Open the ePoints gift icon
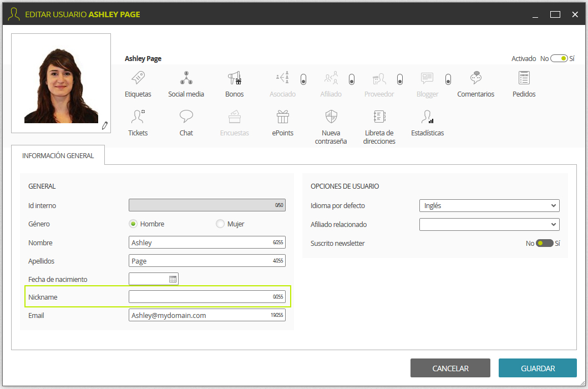This screenshot has height=389, width=588. point(283,117)
